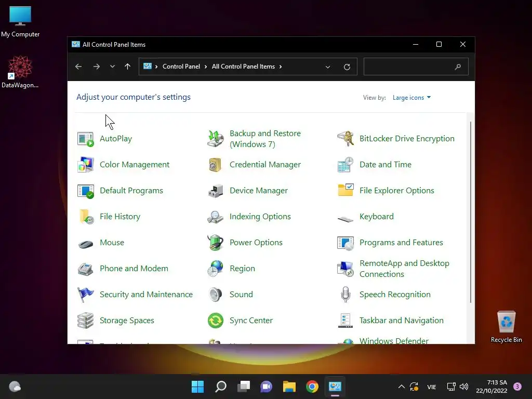Click the Credential Manager safe icon

pos(216,165)
